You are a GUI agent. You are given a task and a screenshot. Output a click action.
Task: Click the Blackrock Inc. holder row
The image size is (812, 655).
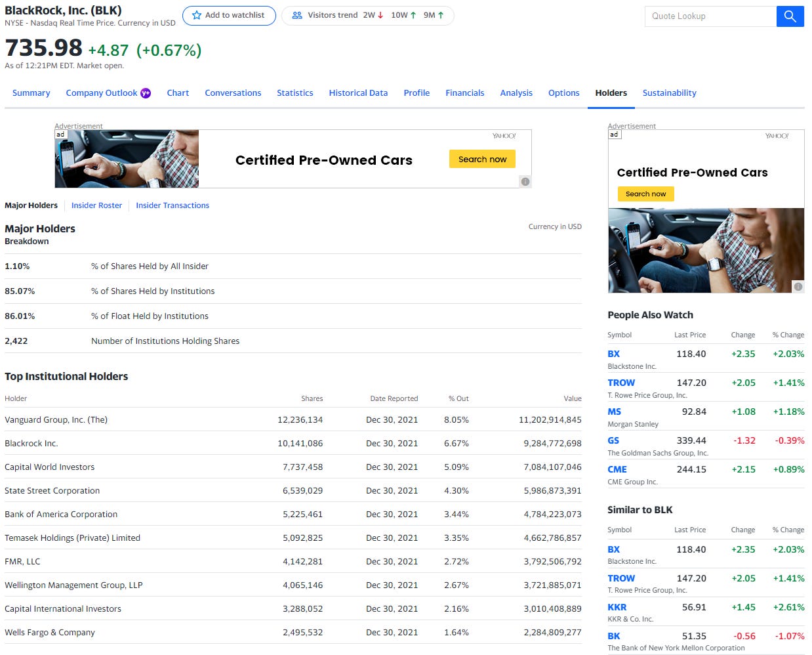(293, 443)
